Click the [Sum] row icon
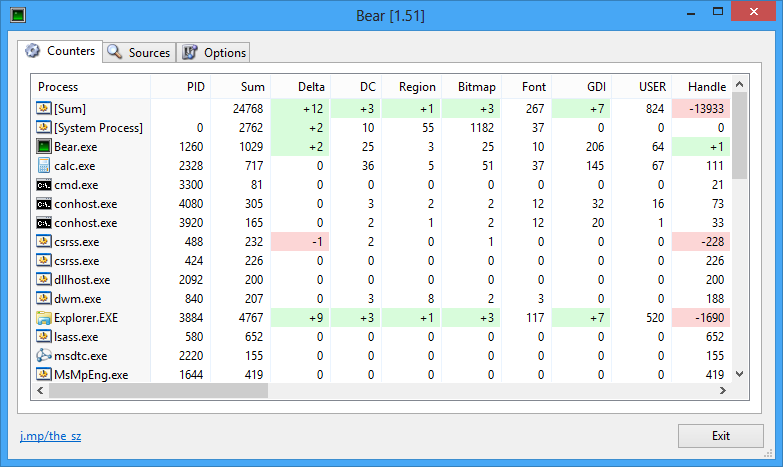Image resolution: width=783 pixels, height=467 pixels. [43, 108]
